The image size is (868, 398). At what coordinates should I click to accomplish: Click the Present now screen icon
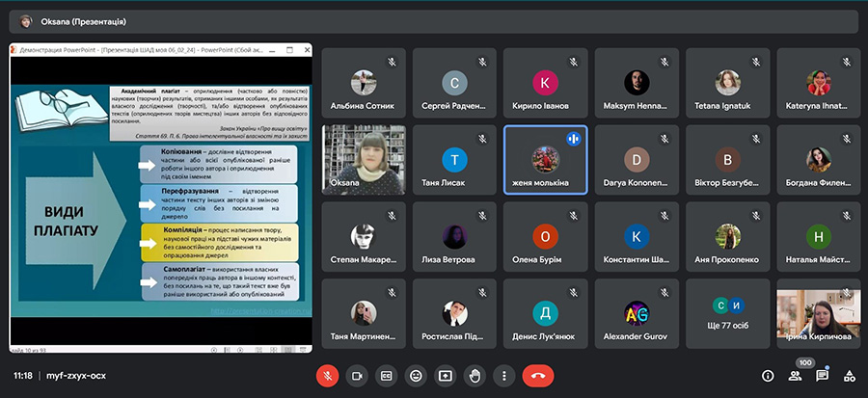(445, 376)
